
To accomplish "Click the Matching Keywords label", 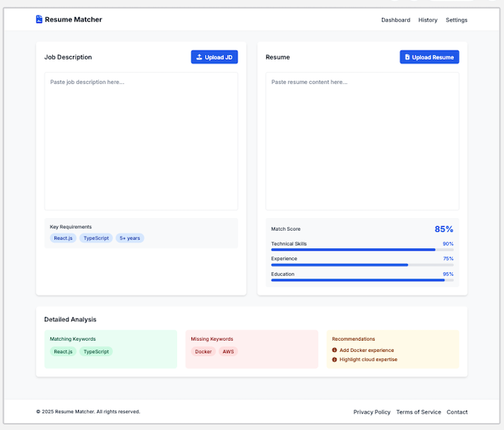I will [73, 338].
